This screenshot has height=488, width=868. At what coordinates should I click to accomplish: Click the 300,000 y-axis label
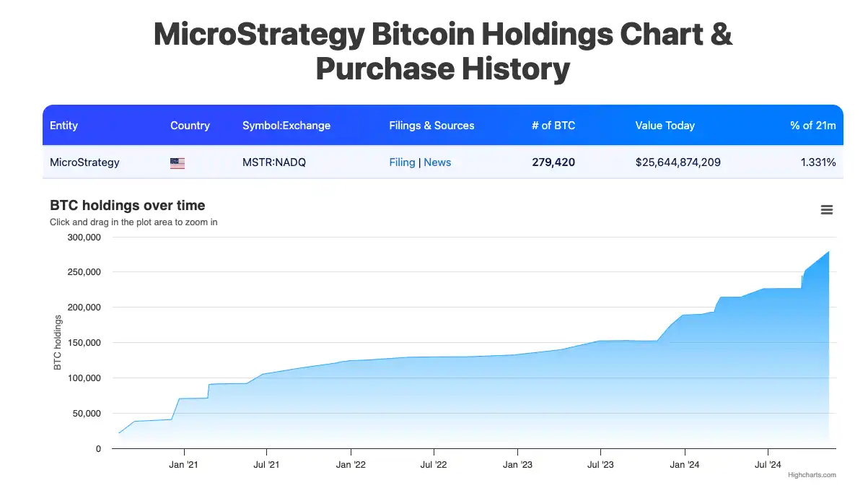84,238
